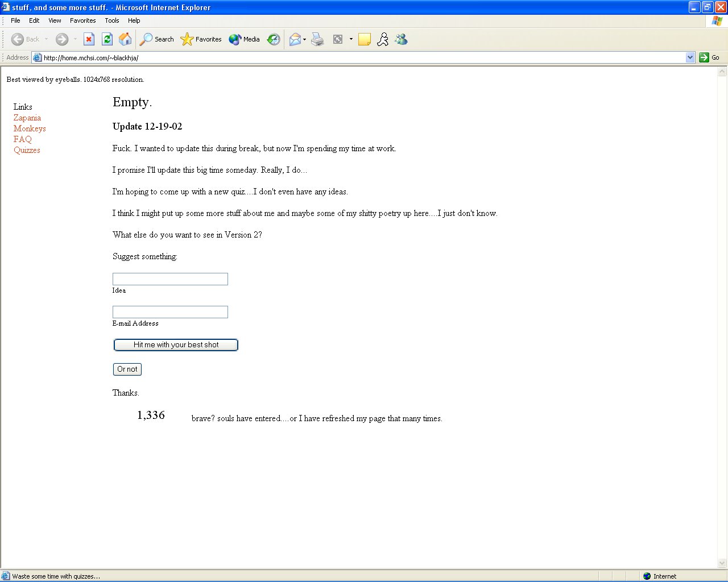
Task: Go to the Home page icon
Action: (125, 39)
